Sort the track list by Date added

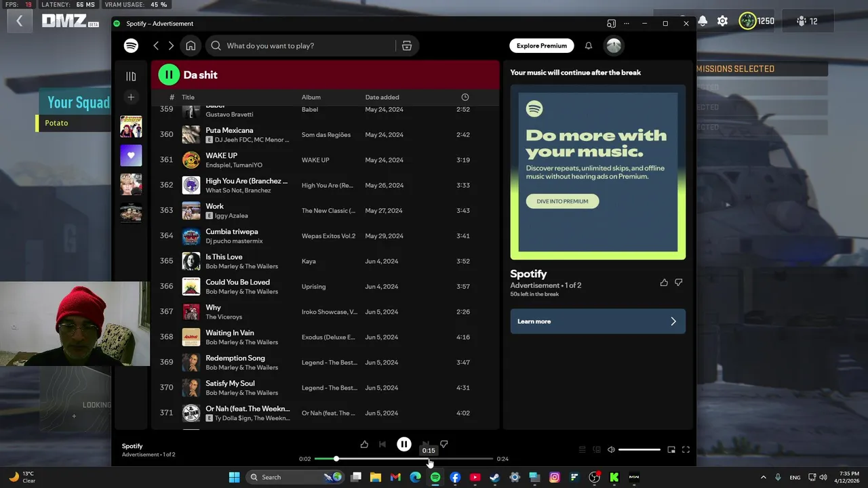click(382, 97)
